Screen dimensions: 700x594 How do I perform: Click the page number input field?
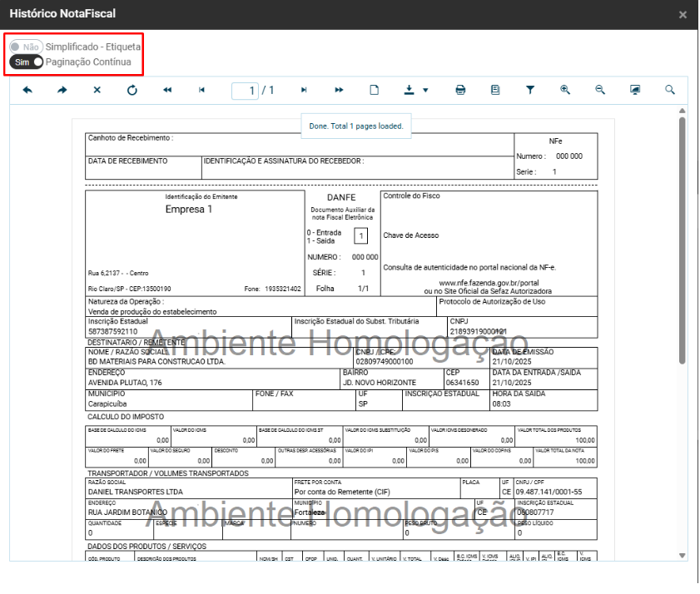coord(245,90)
